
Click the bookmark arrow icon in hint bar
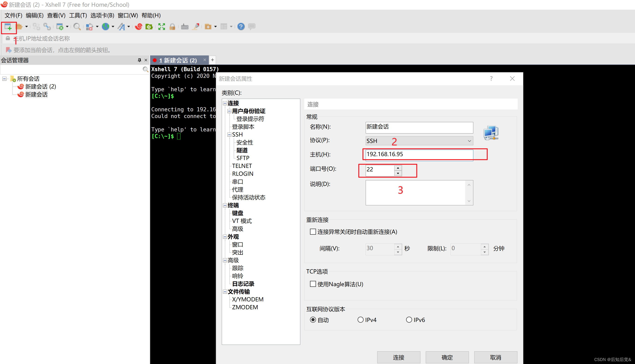(9, 50)
